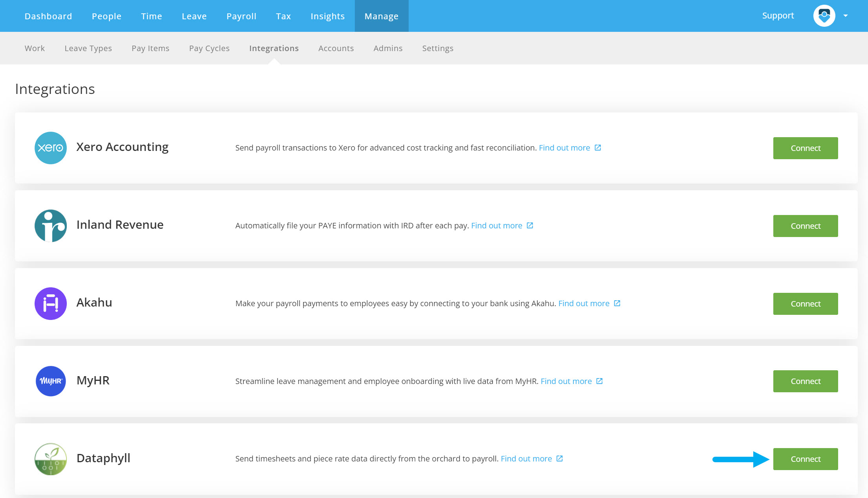
Task: Click the Inland Revenue logo icon
Action: [x=51, y=226]
